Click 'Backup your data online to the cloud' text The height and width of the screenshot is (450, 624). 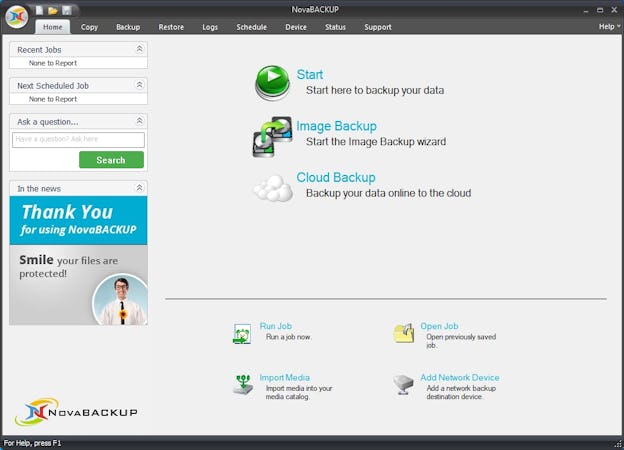388,193
